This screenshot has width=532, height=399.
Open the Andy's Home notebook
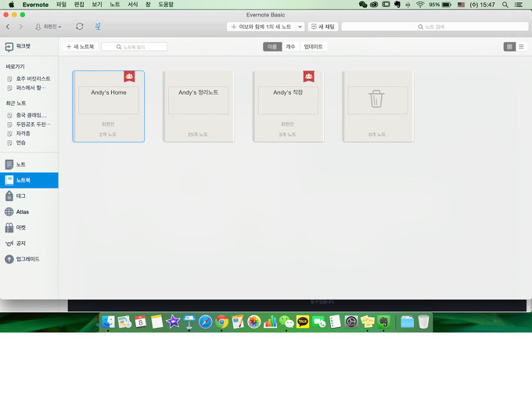108,106
